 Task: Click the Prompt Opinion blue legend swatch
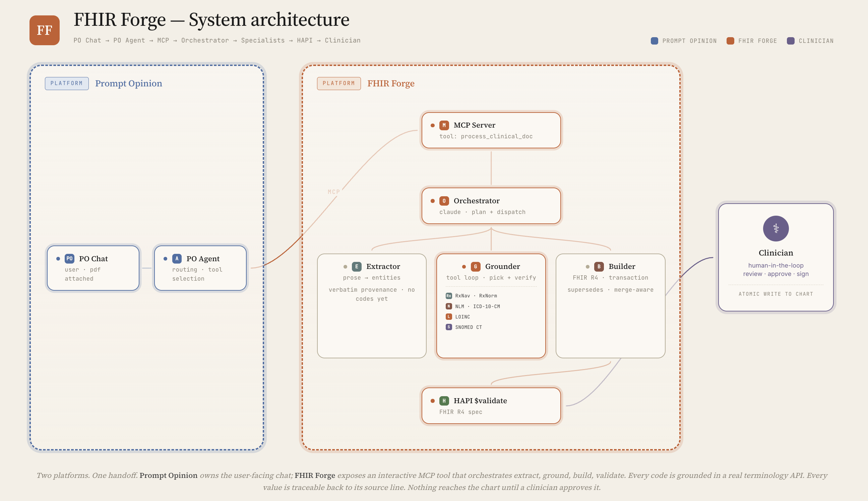tap(655, 41)
